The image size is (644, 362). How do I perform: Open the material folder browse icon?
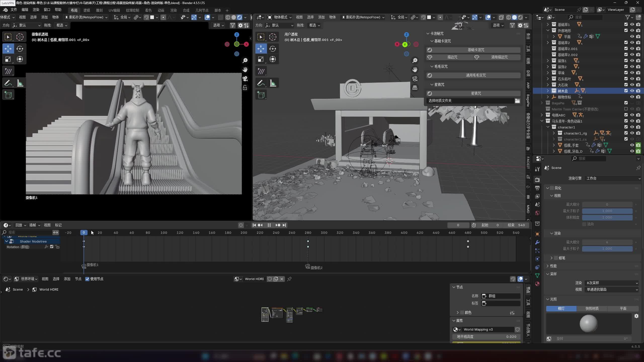517,101
